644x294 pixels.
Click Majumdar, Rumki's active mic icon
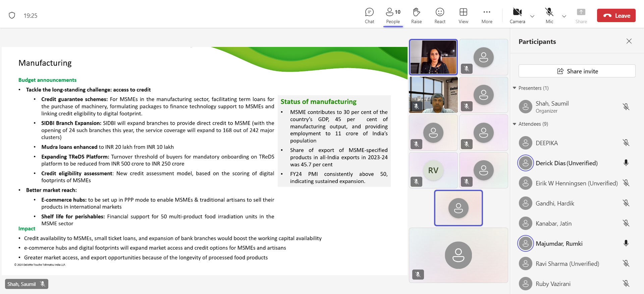tap(626, 243)
